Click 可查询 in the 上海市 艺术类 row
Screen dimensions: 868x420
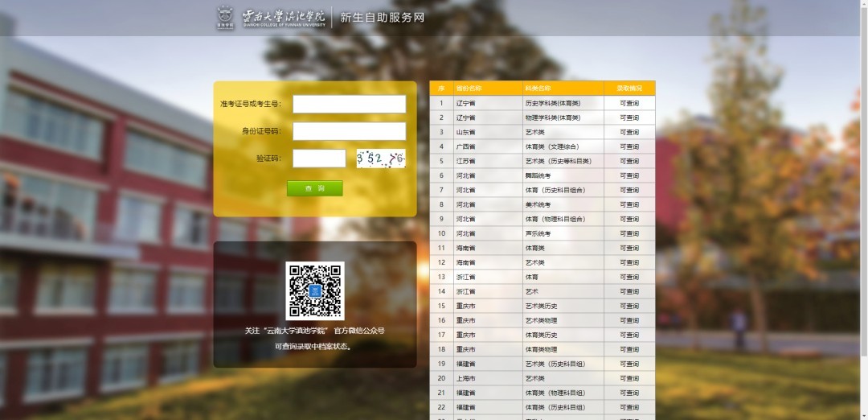[629, 378]
